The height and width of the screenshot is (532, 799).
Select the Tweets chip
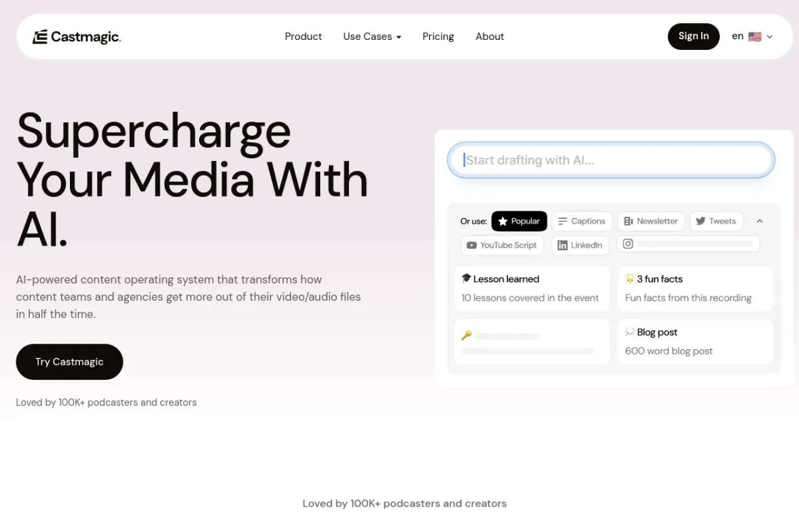716,221
